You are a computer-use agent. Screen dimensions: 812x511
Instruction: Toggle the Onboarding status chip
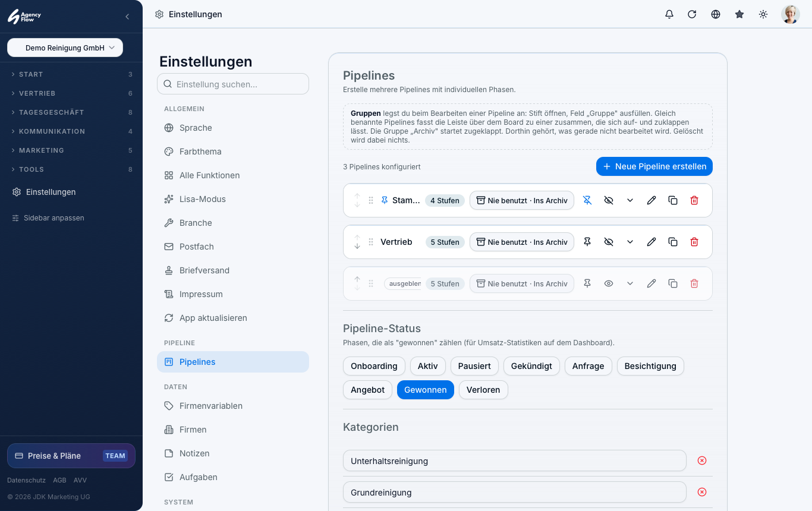[374, 366]
